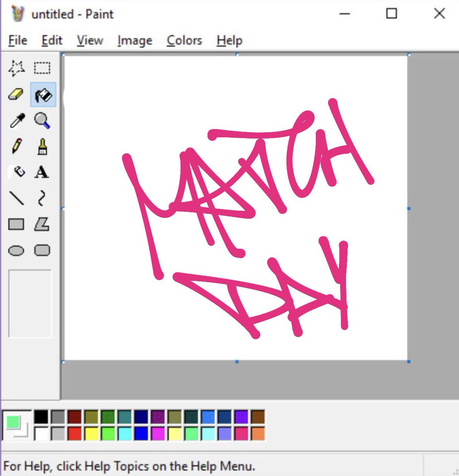Choose the dark brown palette swatch
The width and height of the screenshot is (459, 476).
[x=258, y=417]
